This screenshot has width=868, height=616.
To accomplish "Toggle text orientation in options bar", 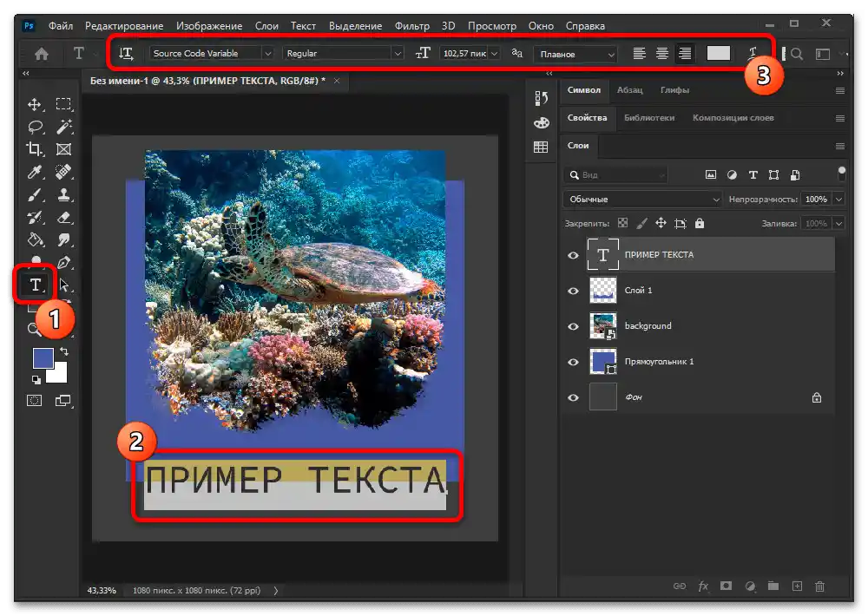I will tap(126, 54).
